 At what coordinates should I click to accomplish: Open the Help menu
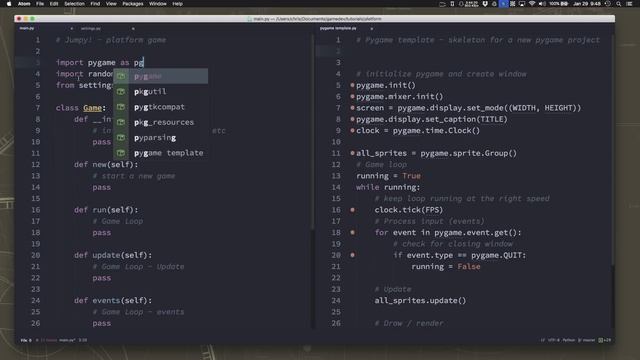point(178,4)
